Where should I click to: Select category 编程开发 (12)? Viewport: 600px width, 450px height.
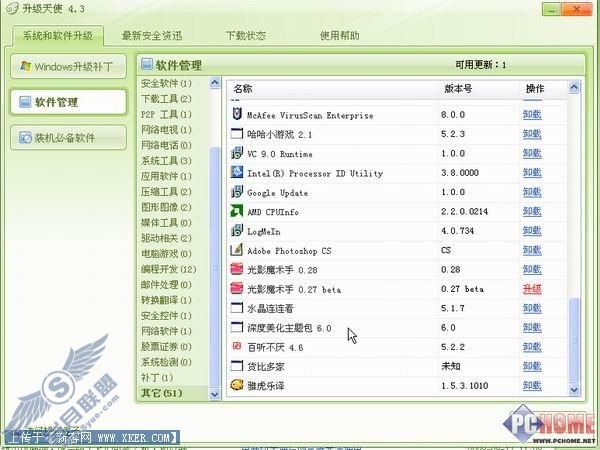[x=168, y=269]
